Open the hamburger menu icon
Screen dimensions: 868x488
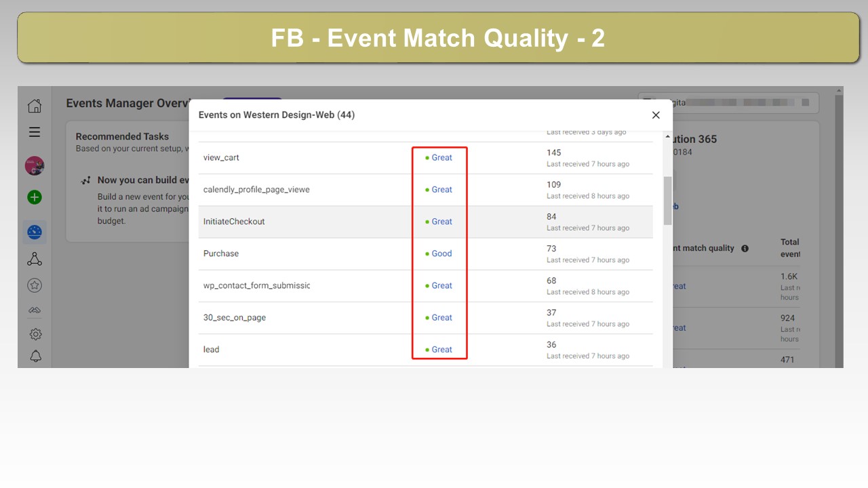[x=35, y=132]
